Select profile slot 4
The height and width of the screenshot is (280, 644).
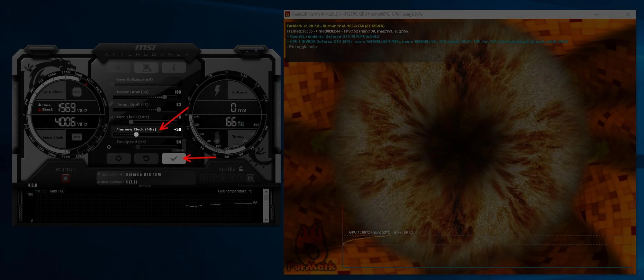(x=232, y=178)
